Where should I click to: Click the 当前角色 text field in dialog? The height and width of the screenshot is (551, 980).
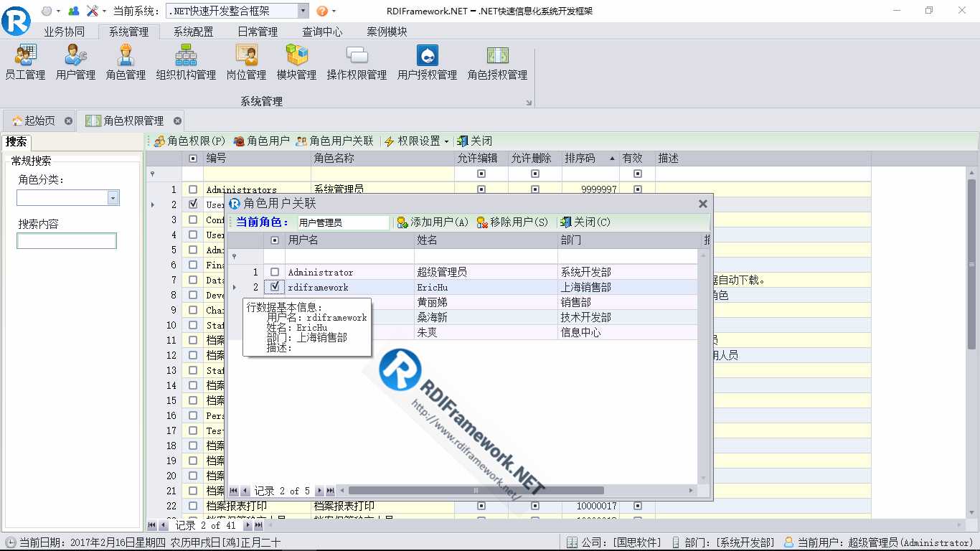tap(344, 222)
